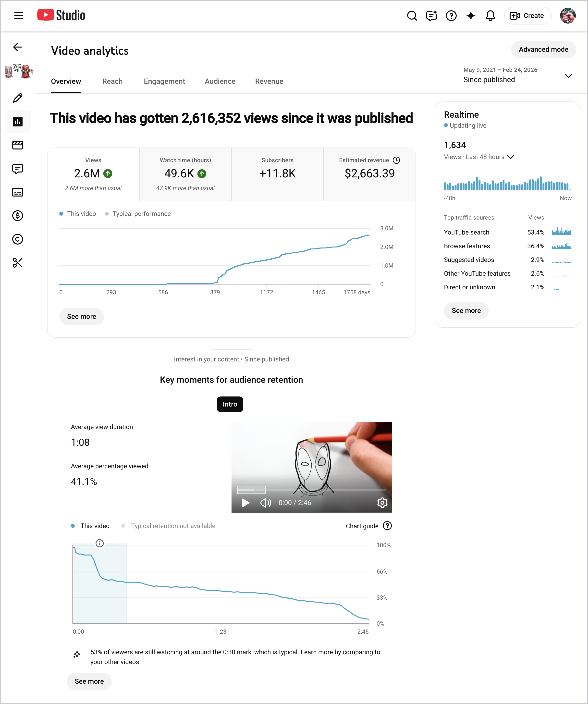Expand the Since published date range dropdown
Image resolution: width=588 pixels, height=704 pixels.
(x=568, y=76)
